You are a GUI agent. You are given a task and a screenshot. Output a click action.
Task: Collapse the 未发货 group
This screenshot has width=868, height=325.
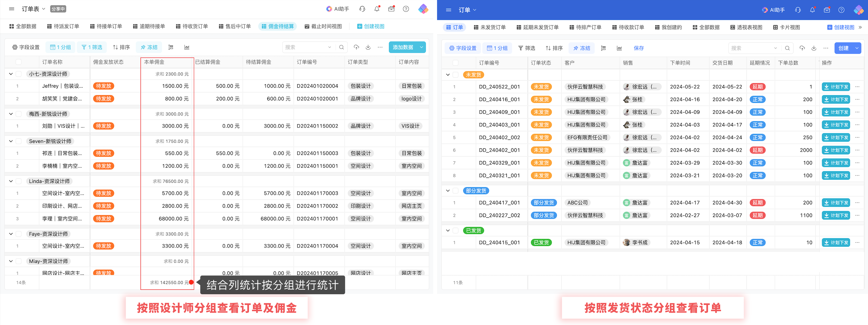point(448,75)
